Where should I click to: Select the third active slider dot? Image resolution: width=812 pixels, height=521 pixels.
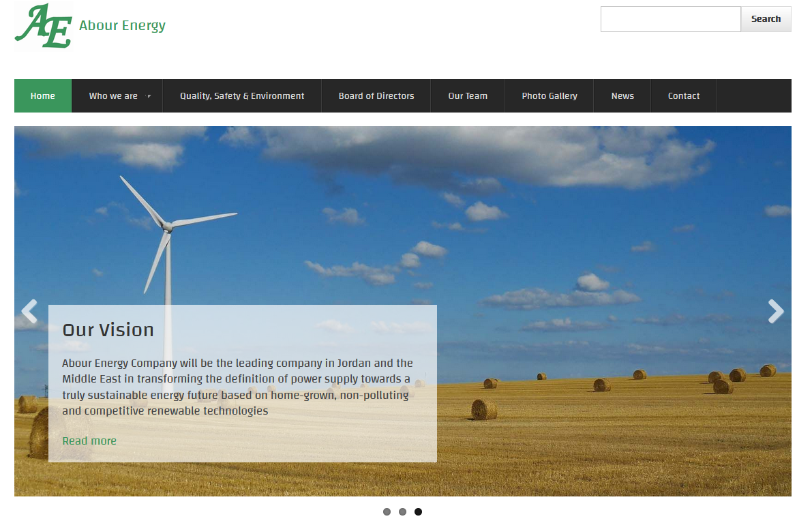tap(418, 511)
